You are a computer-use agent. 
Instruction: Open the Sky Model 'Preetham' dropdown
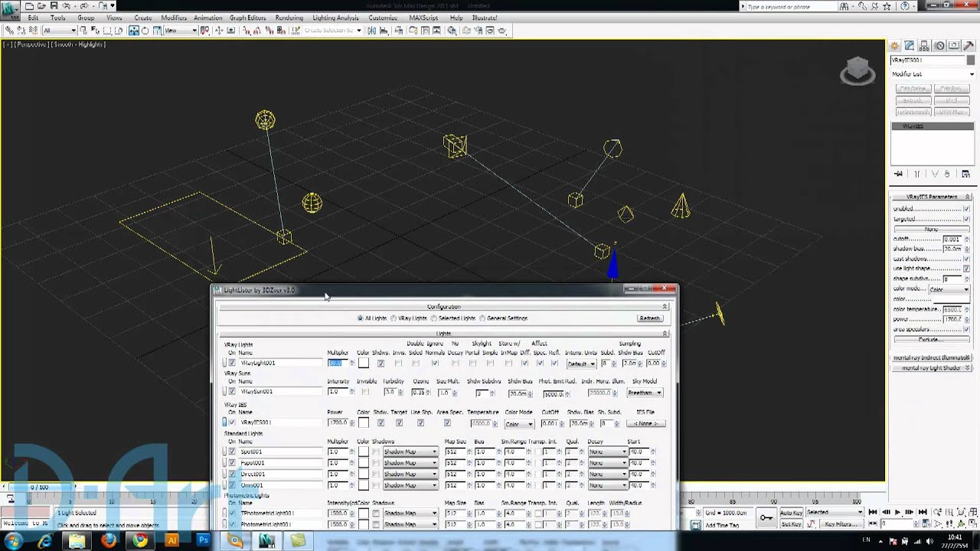645,393
